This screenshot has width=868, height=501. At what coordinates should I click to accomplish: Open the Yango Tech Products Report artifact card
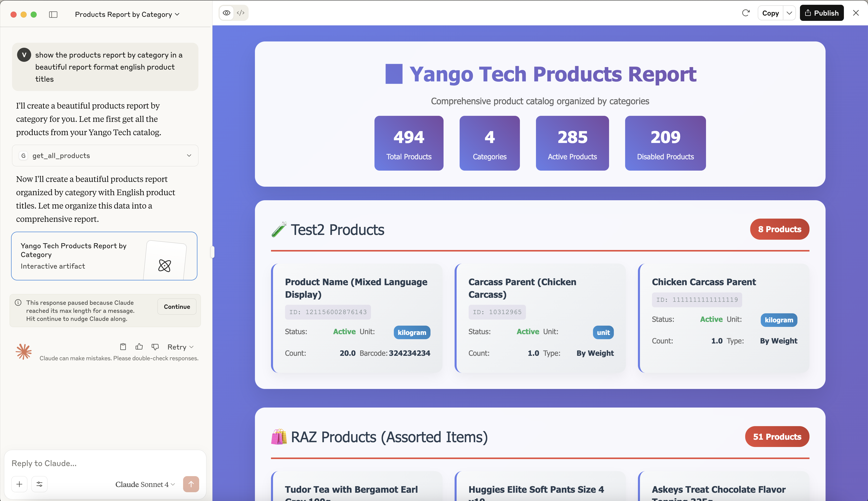pos(104,256)
